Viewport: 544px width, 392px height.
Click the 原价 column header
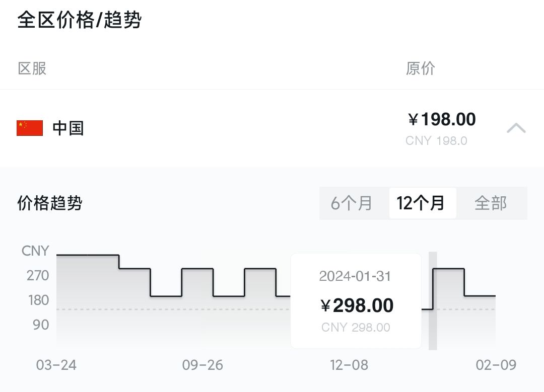[421, 68]
